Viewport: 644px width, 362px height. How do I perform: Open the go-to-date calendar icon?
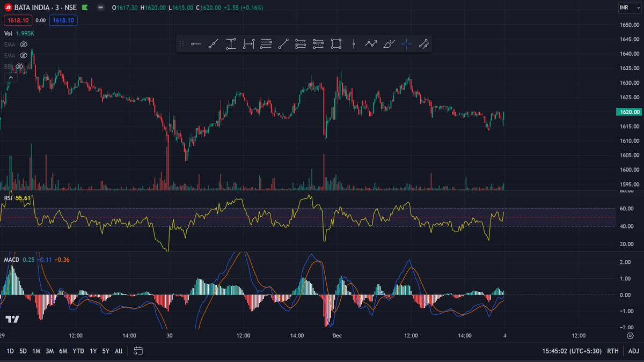(138, 351)
